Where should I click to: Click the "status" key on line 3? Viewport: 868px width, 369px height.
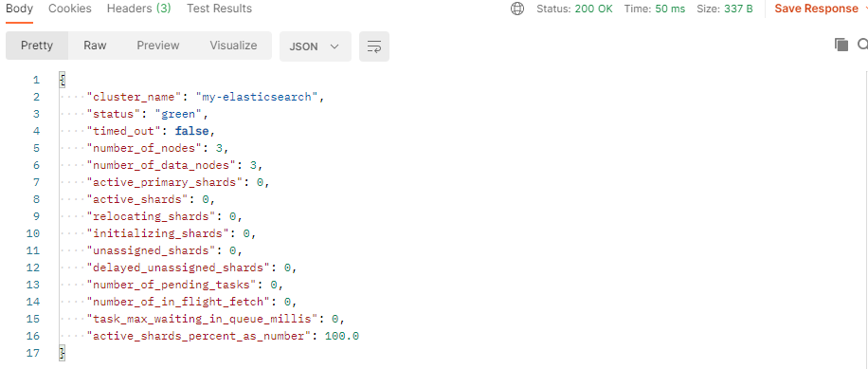114,114
